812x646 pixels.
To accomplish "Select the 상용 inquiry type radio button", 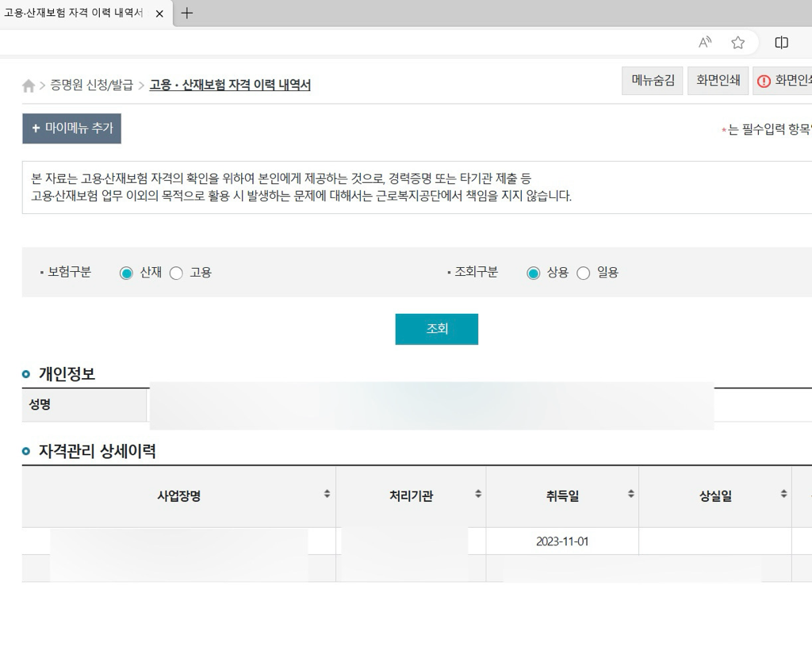I will [533, 273].
